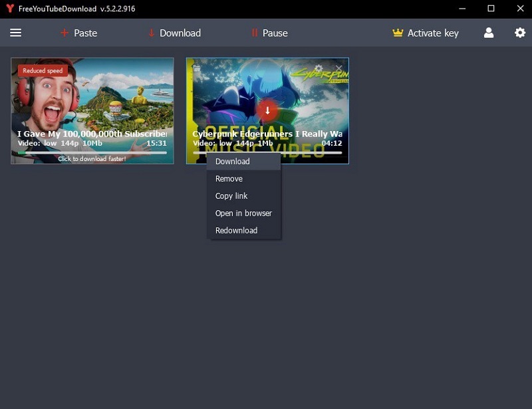This screenshot has height=409, width=532.
Task: Open the user account icon
Action: (489, 33)
